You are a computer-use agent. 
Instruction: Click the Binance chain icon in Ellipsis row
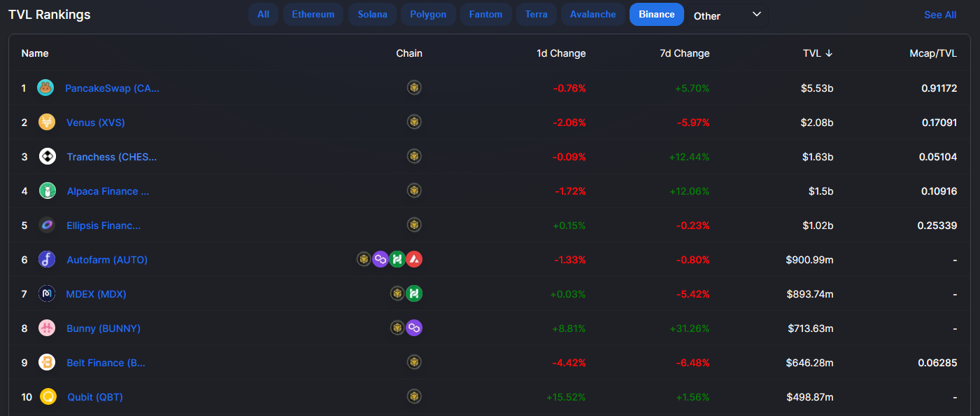(415, 225)
